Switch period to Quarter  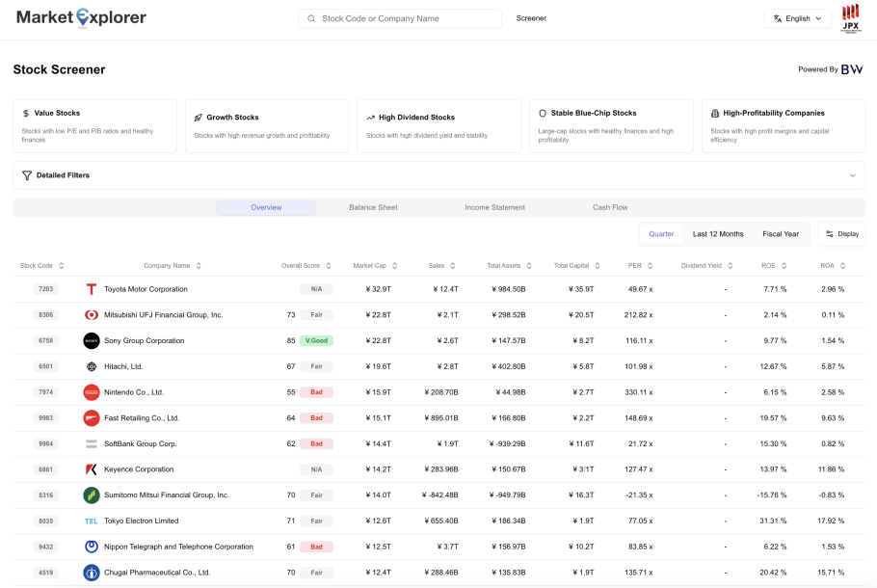coord(661,234)
